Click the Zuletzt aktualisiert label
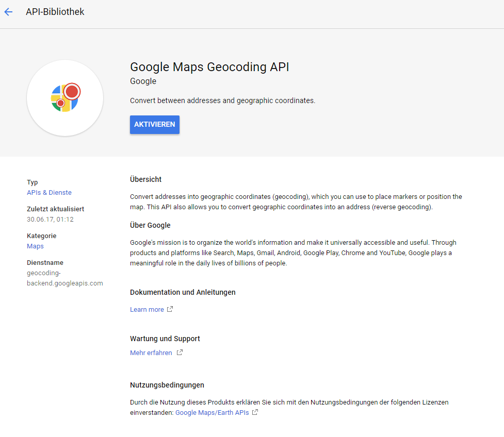504x437 pixels. point(56,209)
